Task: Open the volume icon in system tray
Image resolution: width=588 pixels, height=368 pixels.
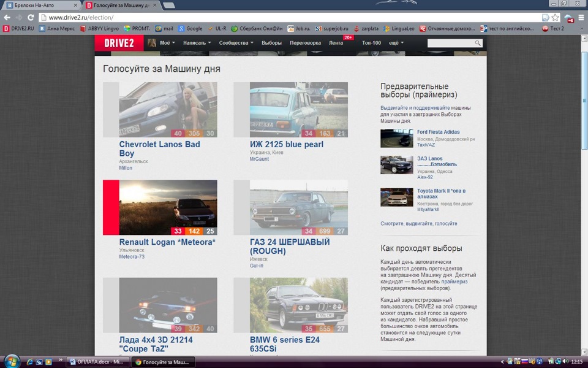Action: click(565, 361)
